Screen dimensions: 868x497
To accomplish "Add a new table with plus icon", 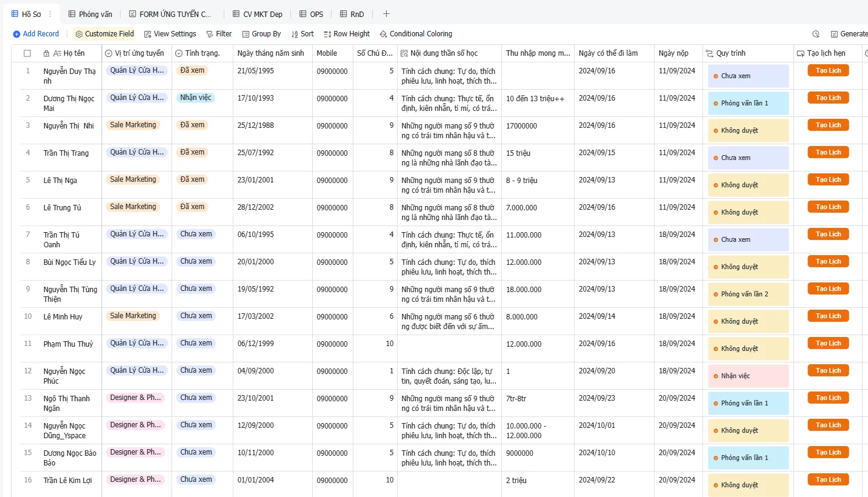I will point(387,14).
